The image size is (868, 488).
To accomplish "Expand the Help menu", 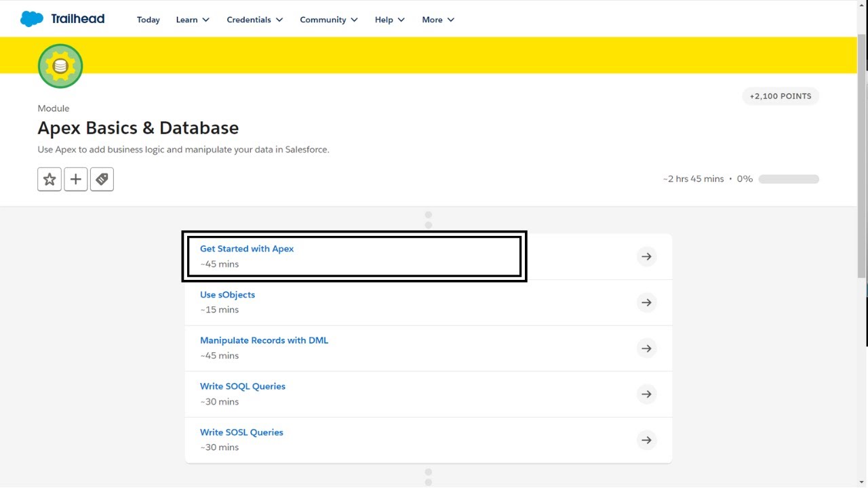I will pyautogui.click(x=390, y=20).
